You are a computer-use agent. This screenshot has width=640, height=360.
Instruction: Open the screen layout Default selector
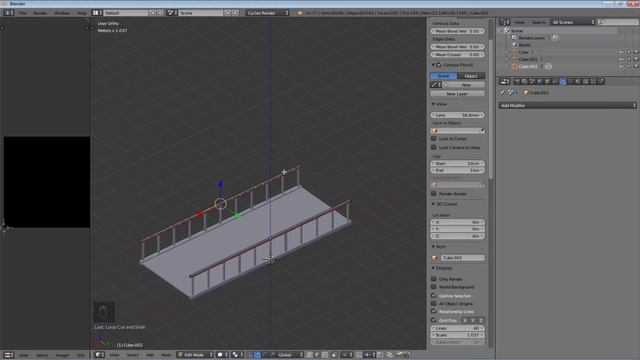(x=125, y=13)
